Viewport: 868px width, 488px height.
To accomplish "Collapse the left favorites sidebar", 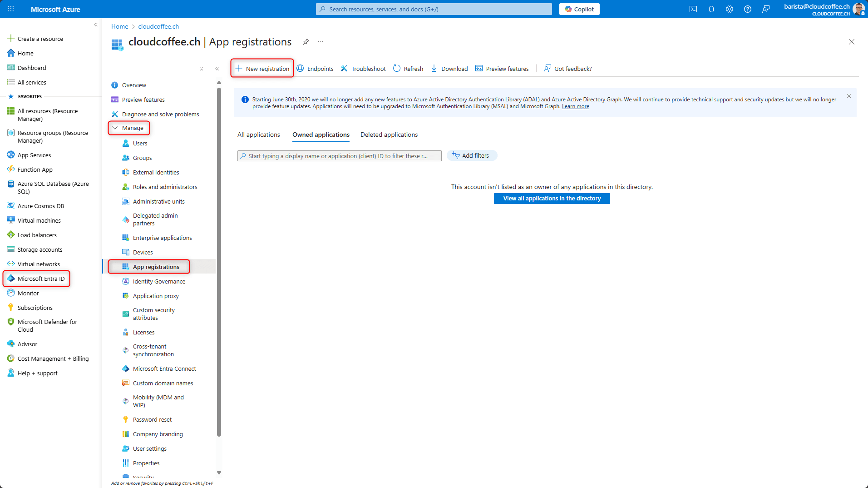I will pyautogui.click(x=96, y=25).
